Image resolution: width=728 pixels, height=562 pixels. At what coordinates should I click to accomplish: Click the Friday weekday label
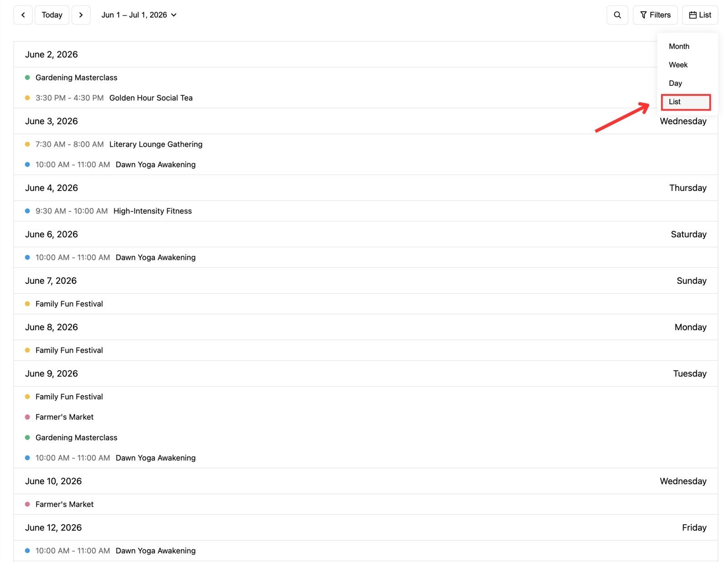click(694, 528)
